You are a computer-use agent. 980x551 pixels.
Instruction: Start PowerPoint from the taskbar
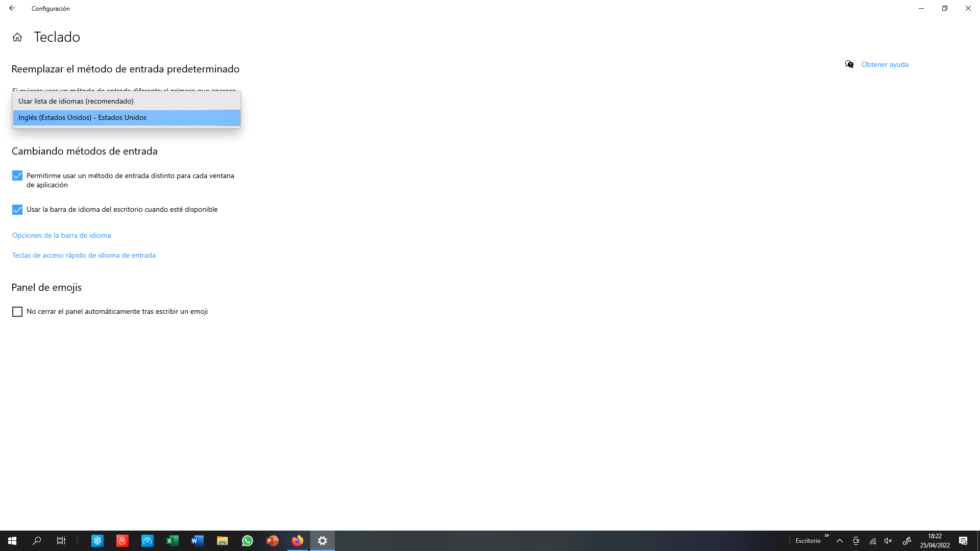coord(273,540)
